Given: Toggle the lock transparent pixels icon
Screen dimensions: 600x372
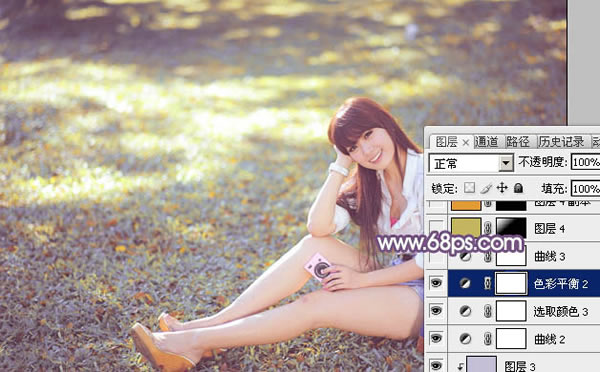Looking at the screenshot, I should tap(470, 188).
